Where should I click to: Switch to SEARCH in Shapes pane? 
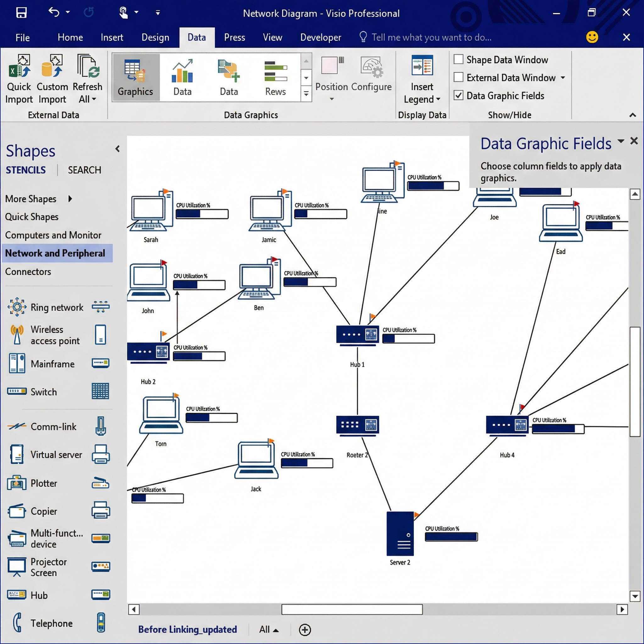point(84,170)
